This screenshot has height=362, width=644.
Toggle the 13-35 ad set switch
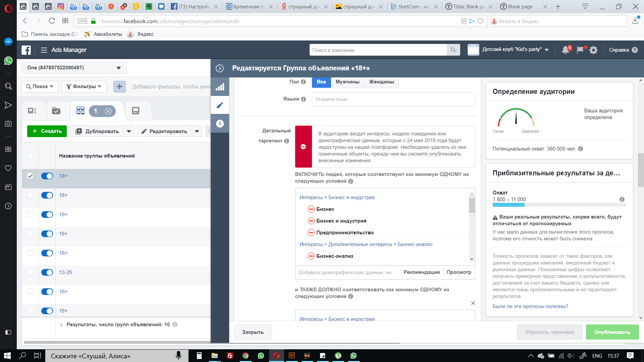click(47, 273)
